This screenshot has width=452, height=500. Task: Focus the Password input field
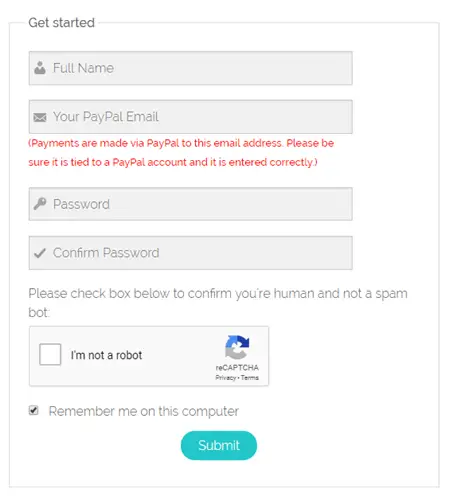190,204
